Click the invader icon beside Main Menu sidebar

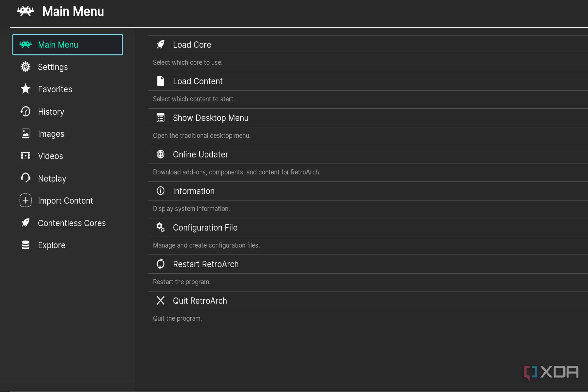click(25, 44)
